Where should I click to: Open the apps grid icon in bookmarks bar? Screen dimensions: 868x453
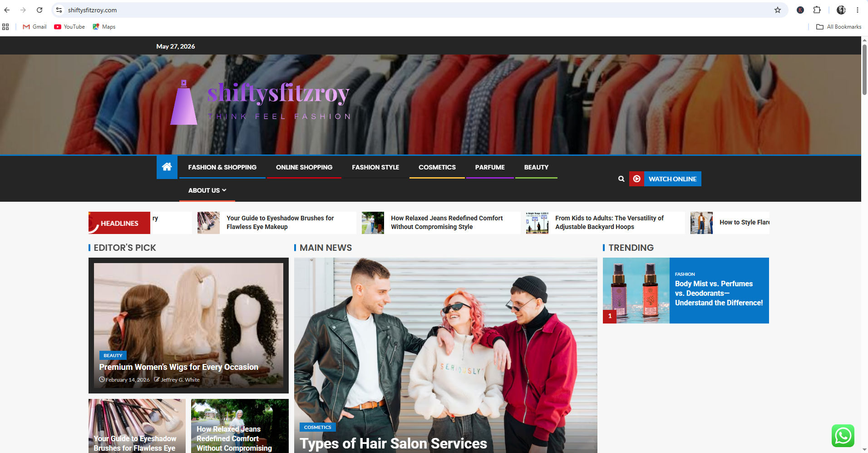coord(5,27)
